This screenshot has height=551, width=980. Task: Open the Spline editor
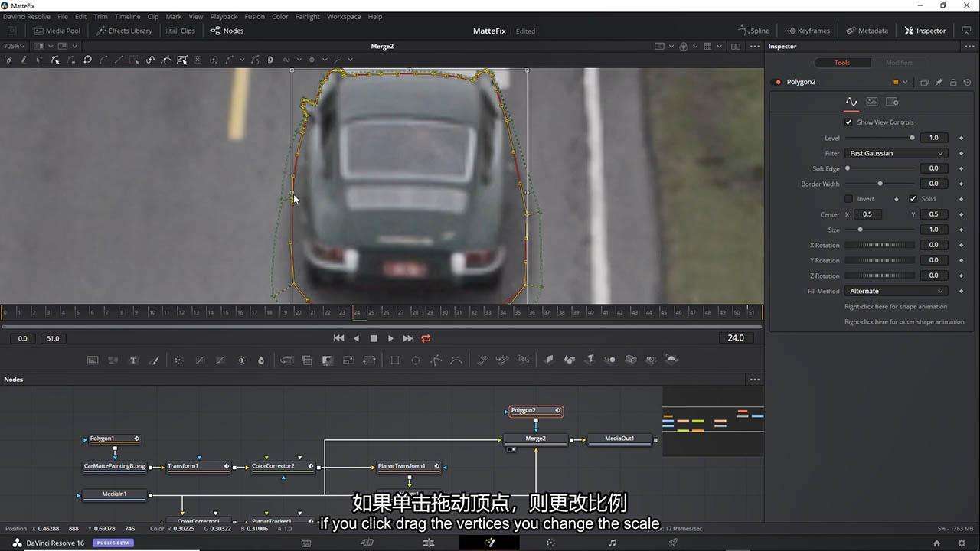pyautogui.click(x=753, y=31)
